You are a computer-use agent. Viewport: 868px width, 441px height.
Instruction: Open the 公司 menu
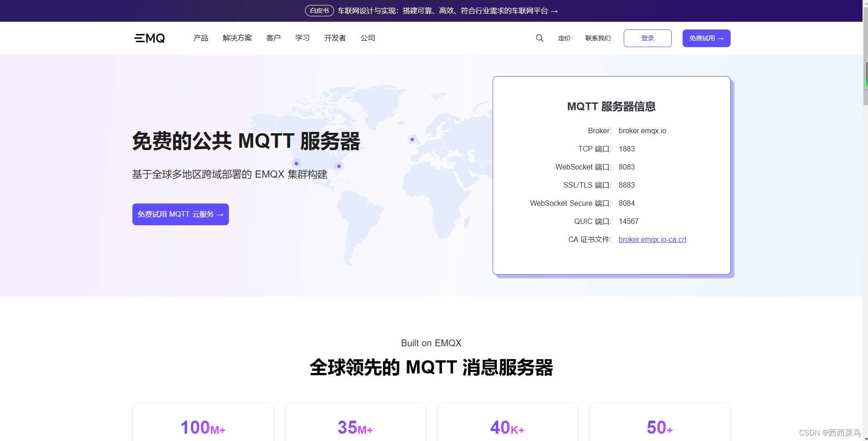click(x=368, y=38)
